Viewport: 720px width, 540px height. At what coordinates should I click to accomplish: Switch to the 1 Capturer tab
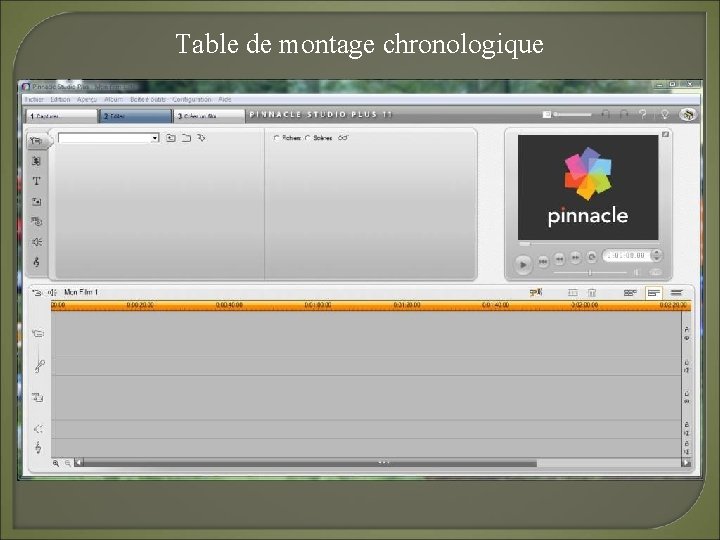tap(61, 116)
